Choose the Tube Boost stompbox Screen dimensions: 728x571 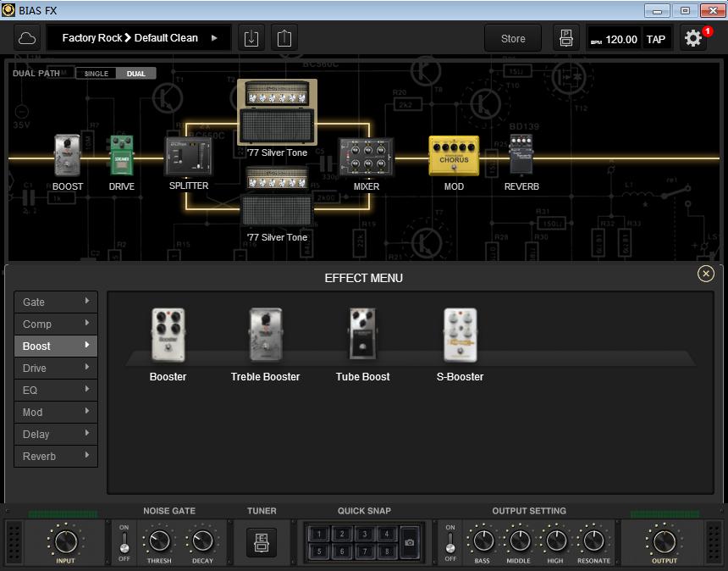pos(362,335)
